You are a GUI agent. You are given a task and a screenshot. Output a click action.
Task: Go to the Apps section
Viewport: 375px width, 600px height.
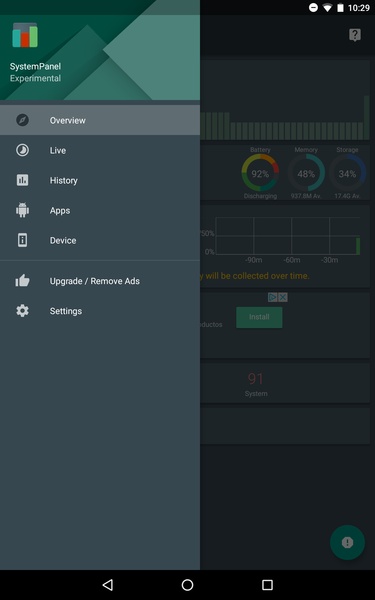pyautogui.click(x=100, y=210)
